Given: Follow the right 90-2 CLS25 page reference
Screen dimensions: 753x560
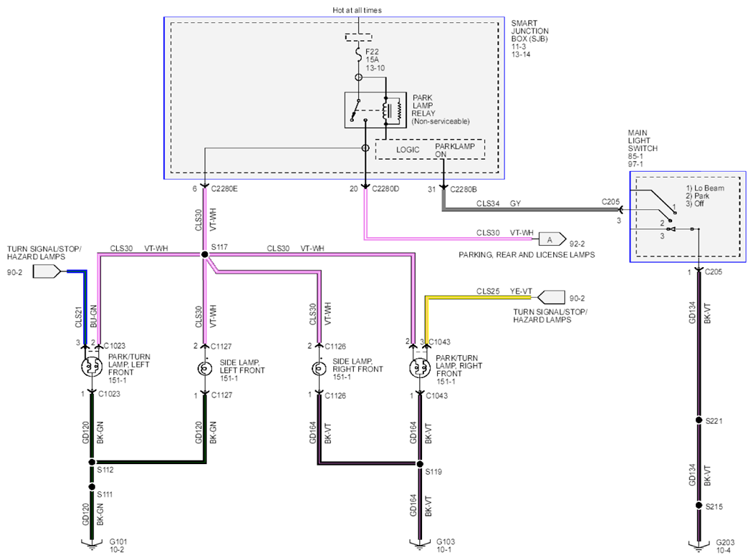Looking at the screenshot, I should [551, 297].
